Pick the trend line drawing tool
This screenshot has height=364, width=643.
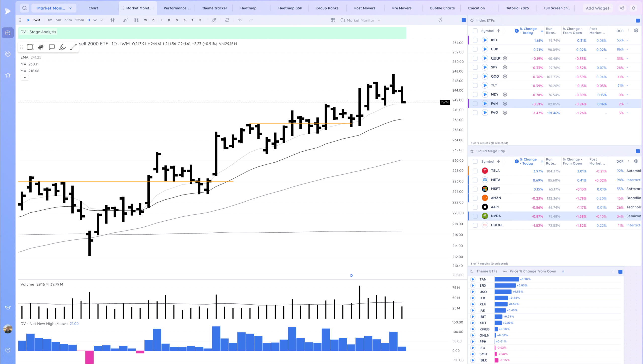point(73,47)
